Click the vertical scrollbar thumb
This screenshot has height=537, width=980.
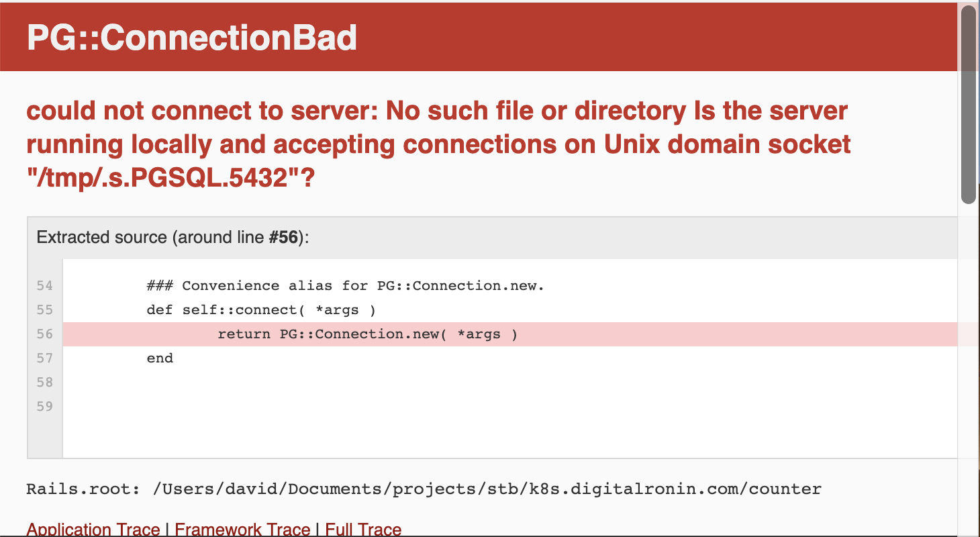[968, 104]
